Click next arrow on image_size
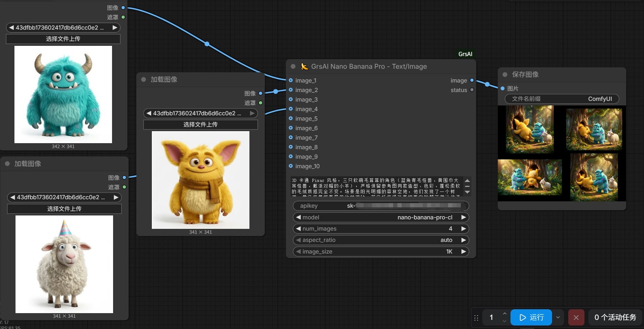644x329 pixels. click(464, 251)
